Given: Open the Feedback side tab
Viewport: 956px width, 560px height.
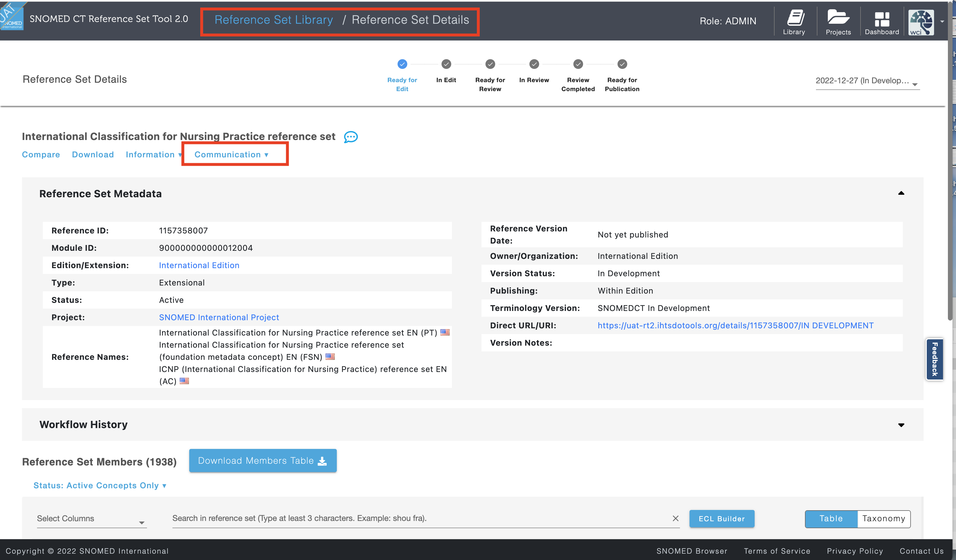Looking at the screenshot, I should (x=934, y=359).
